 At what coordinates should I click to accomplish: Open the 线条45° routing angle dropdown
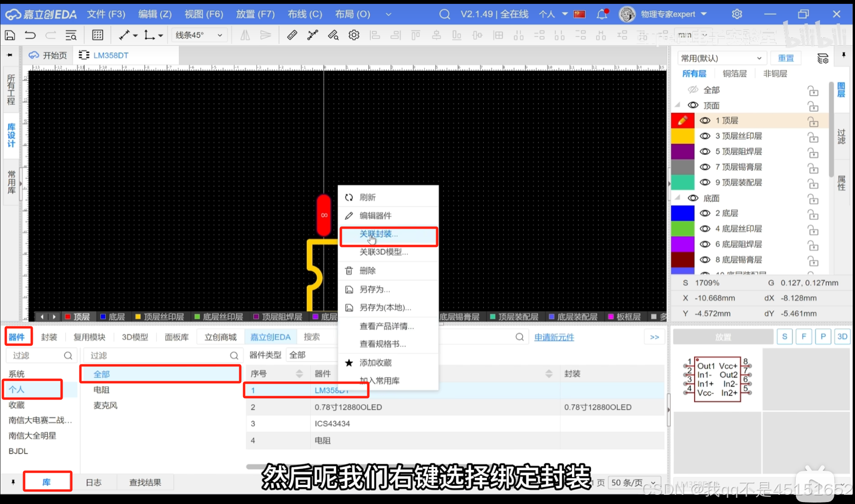point(199,35)
